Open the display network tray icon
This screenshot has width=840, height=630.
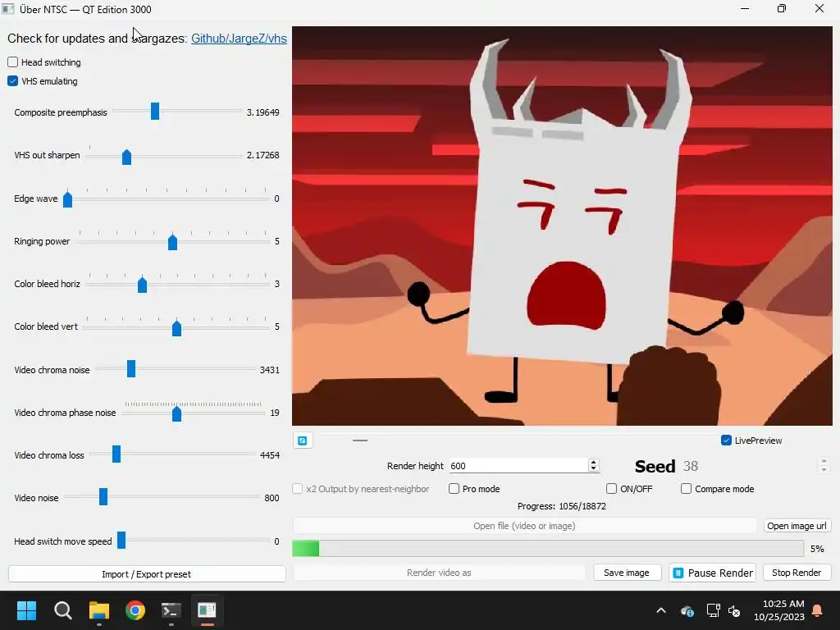tap(713, 610)
